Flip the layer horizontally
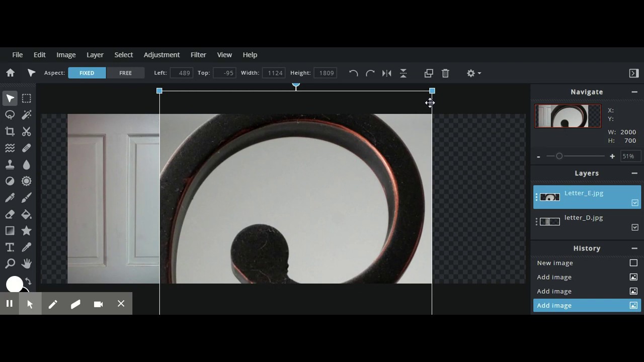The height and width of the screenshot is (362, 644). [x=386, y=73]
